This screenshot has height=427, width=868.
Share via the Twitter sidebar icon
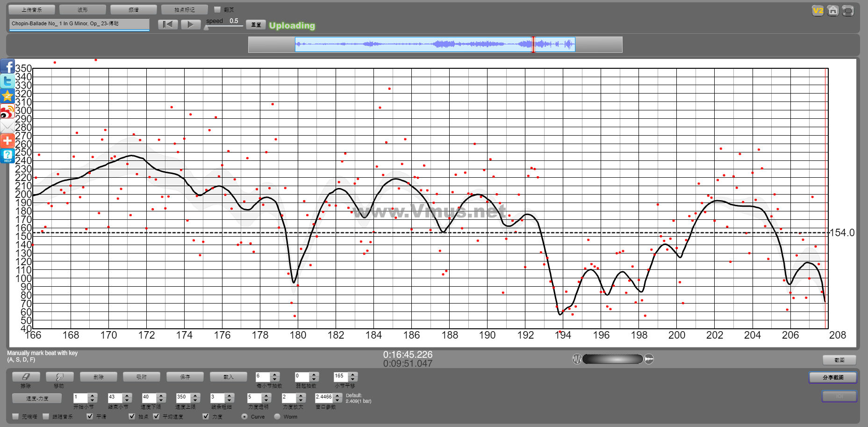7,81
